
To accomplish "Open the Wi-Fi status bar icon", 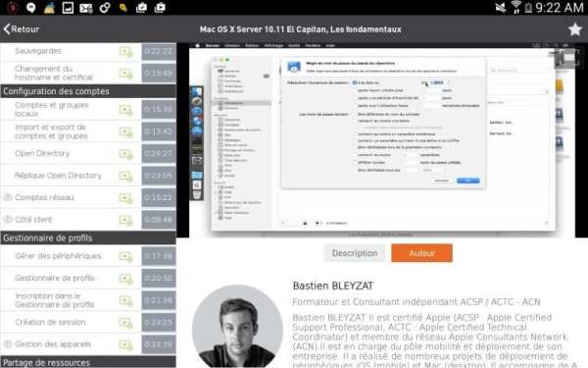I will point(516,7).
